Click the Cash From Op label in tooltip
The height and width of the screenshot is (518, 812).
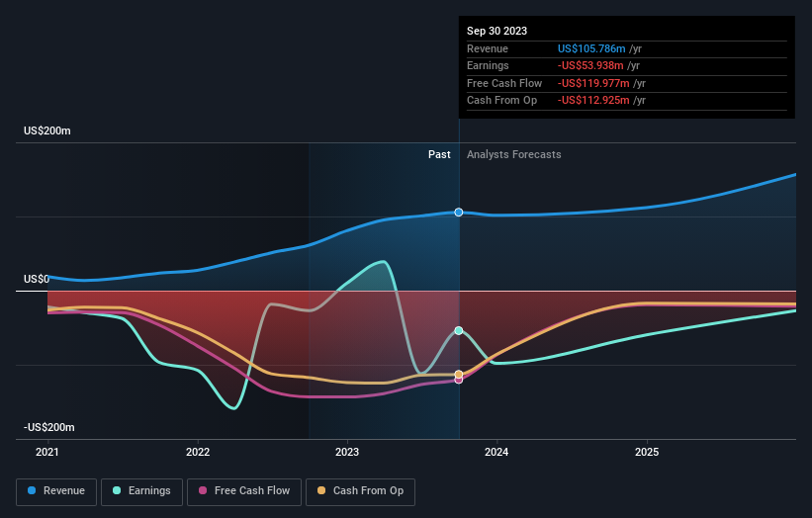tap(501, 101)
